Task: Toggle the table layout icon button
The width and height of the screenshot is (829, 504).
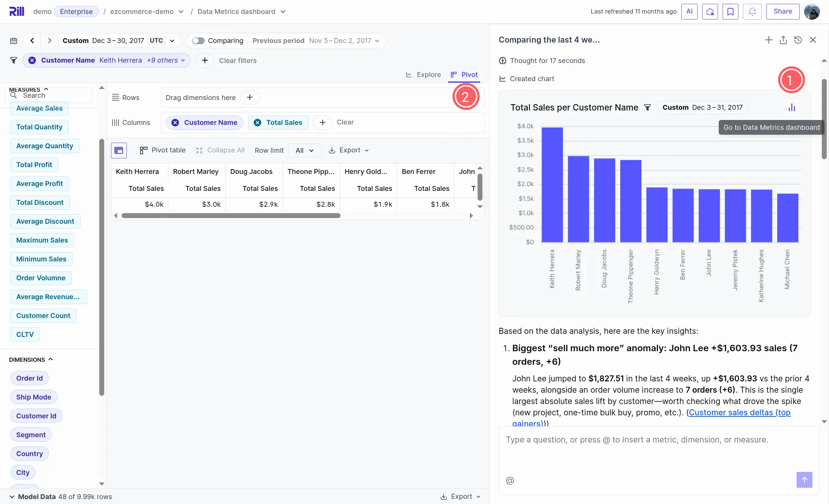Action: click(x=119, y=151)
